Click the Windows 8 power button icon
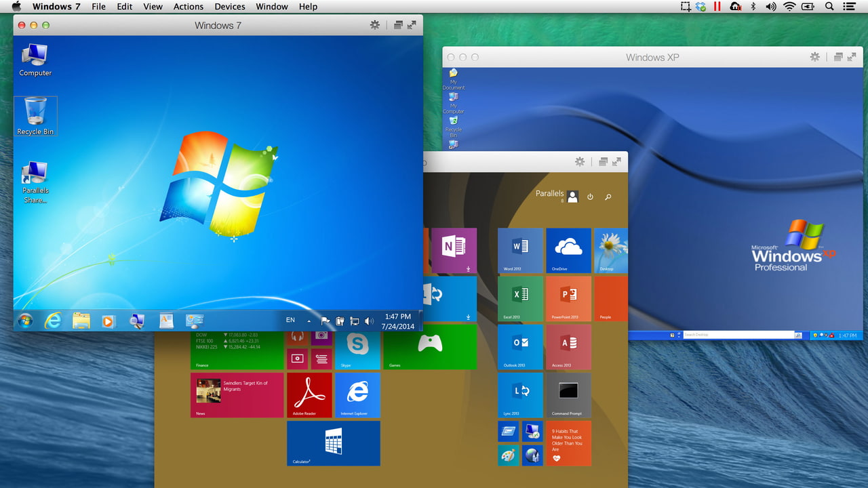Image resolution: width=868 pixels, height=488 pixels. pyautogui.click(x=590, y=197)
